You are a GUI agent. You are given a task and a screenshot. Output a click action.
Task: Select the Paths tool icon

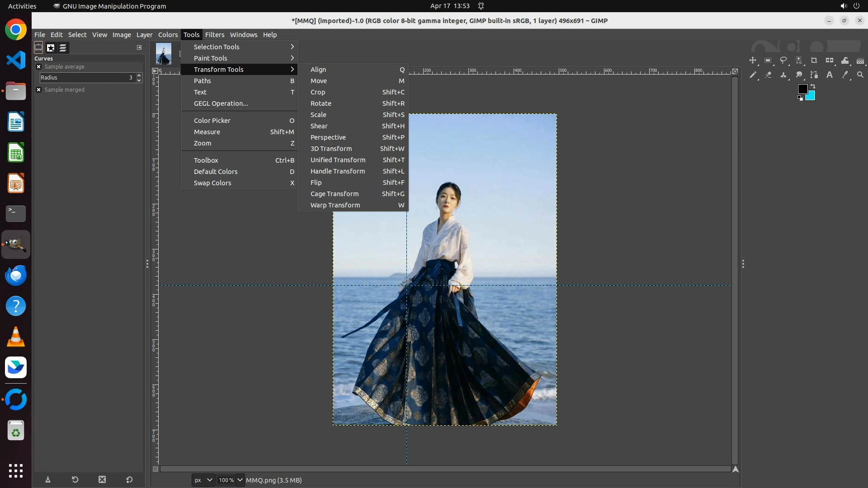[814, 75]
